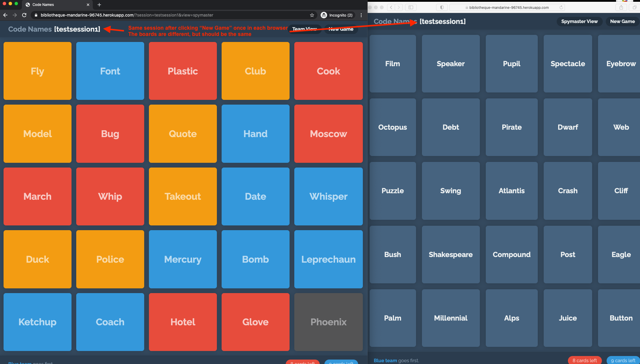Click the Chrome back arrow icon
Screen dimensions: 640x364
point(5,15)
